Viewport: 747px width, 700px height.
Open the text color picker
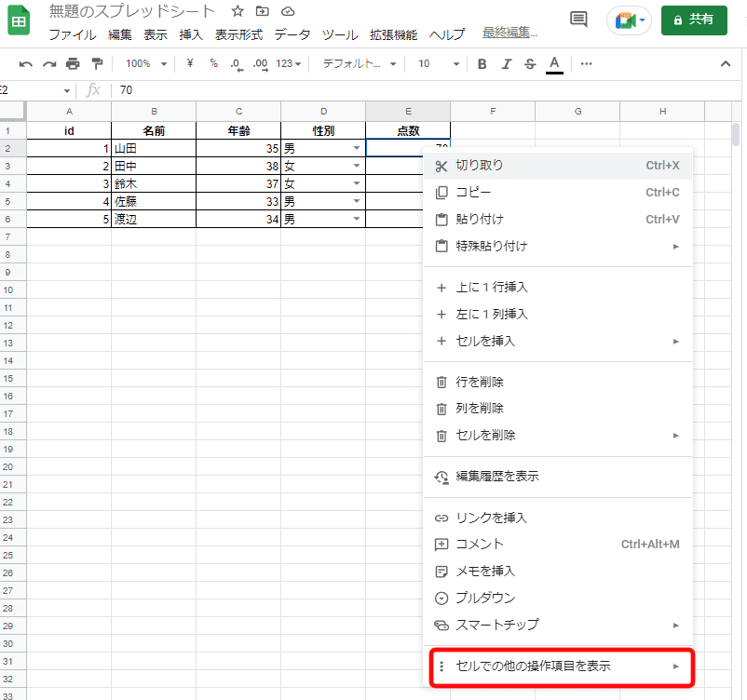pyautogui.click(x=554, y=64)
